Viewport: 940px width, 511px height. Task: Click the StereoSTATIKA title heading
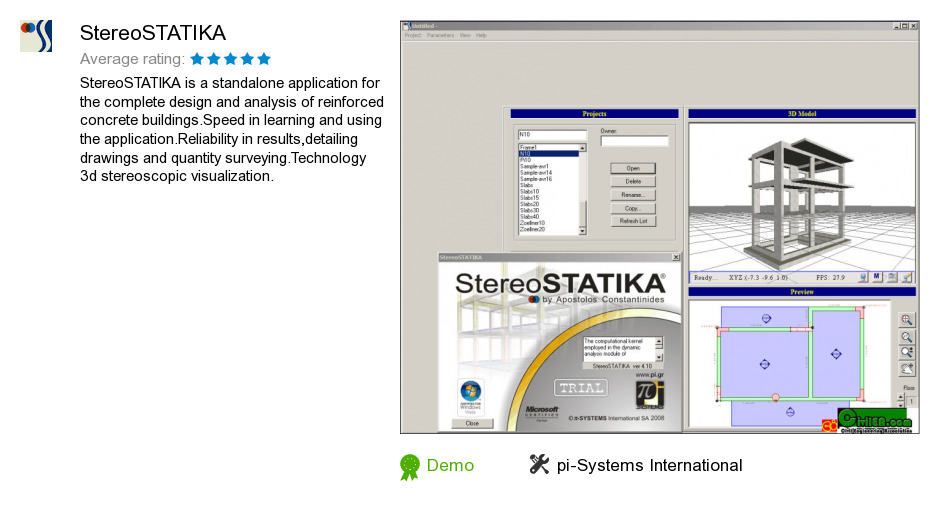coord(153,32)
